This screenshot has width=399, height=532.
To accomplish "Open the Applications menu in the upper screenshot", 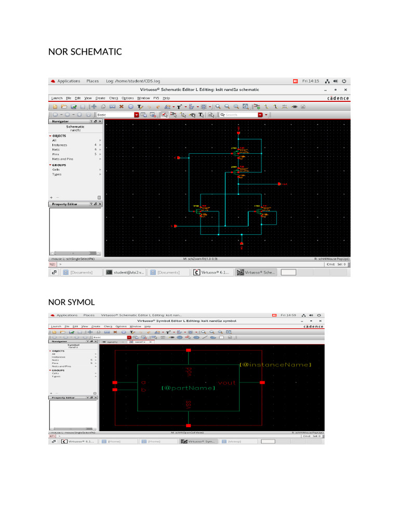I will (x=69, y=81).
